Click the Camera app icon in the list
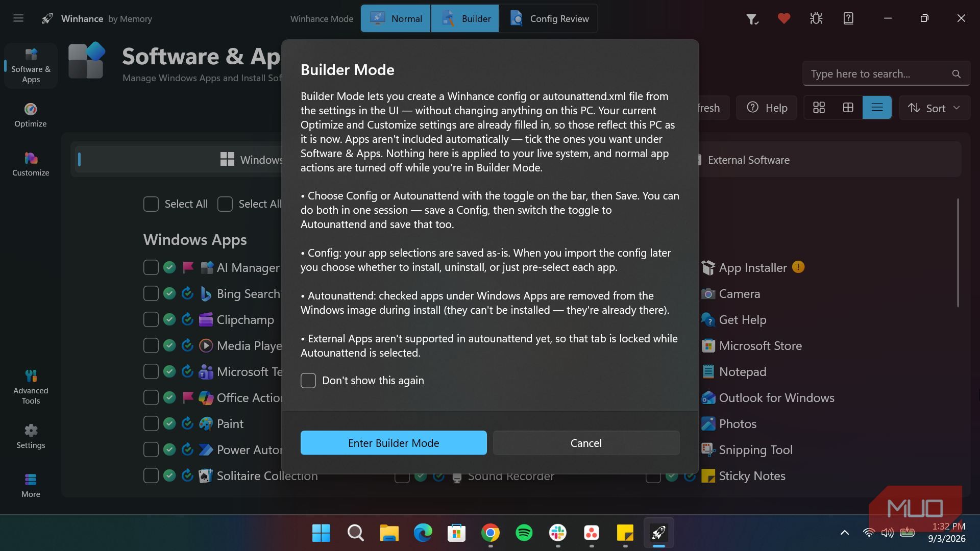 (x=708, y=294)
